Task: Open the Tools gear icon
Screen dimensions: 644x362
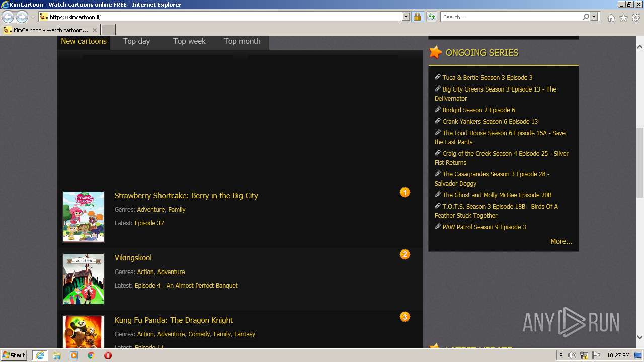Action: tap(636, 18)
